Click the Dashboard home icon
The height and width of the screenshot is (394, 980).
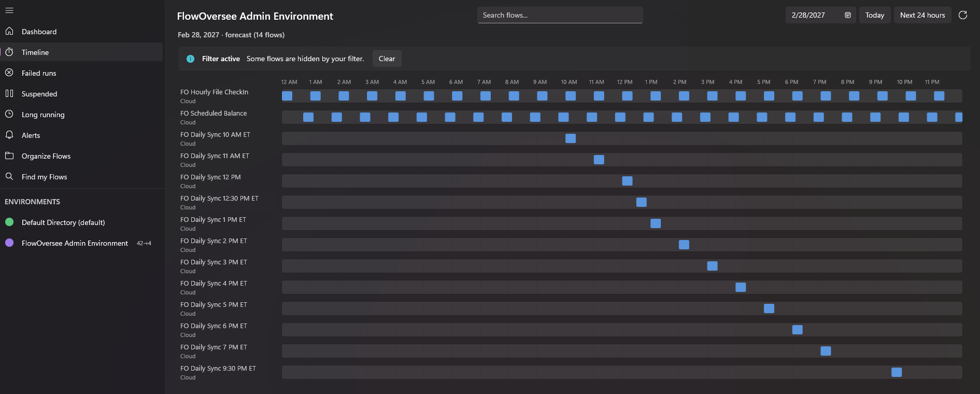tap(9, 32)
